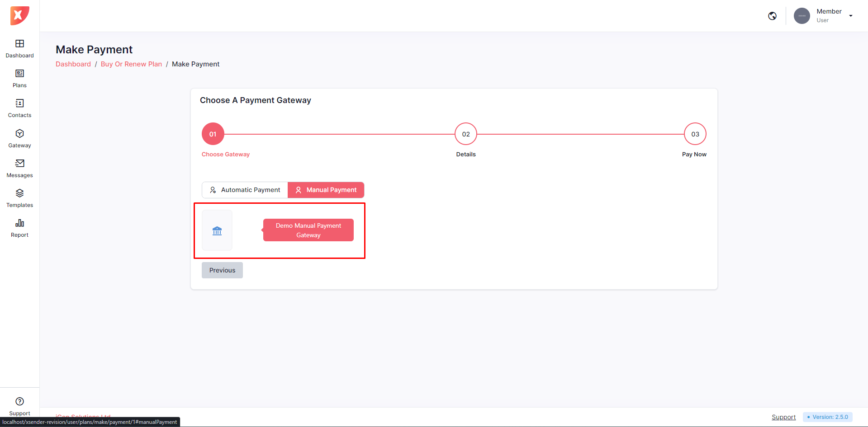Click the Support link in footer
868x427 pixels.
pyautogui.click(x=783, y=417)
